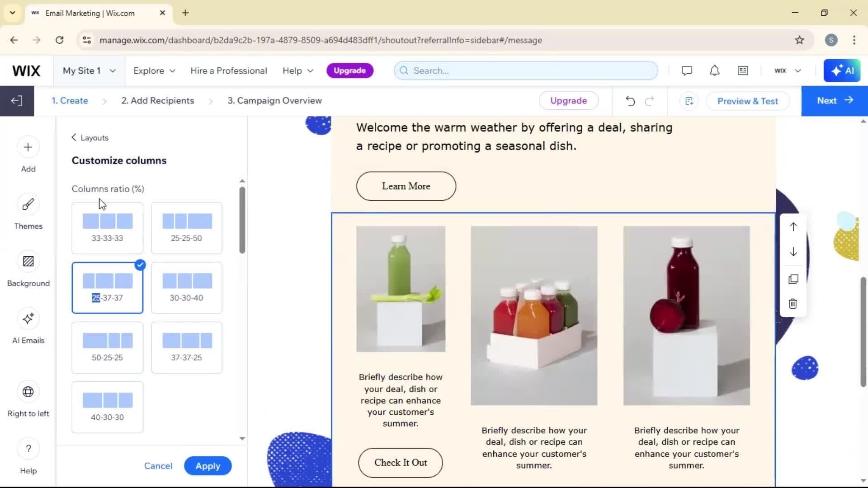Select the 30-30-40 column ratio
Image resolution: width=868 pixels, height=488 pixels.
pos(187,288)
